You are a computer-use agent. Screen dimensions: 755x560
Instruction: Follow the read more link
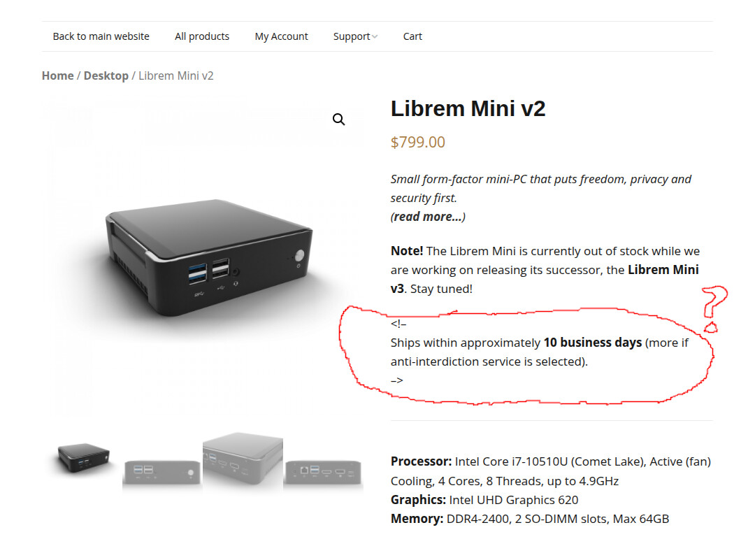coord(428,217)
